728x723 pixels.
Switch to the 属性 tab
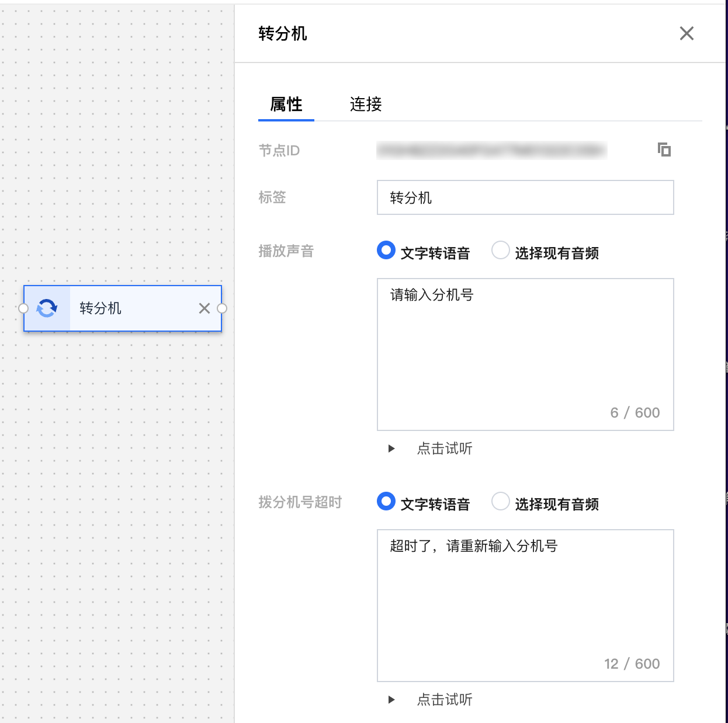[286, 105]
